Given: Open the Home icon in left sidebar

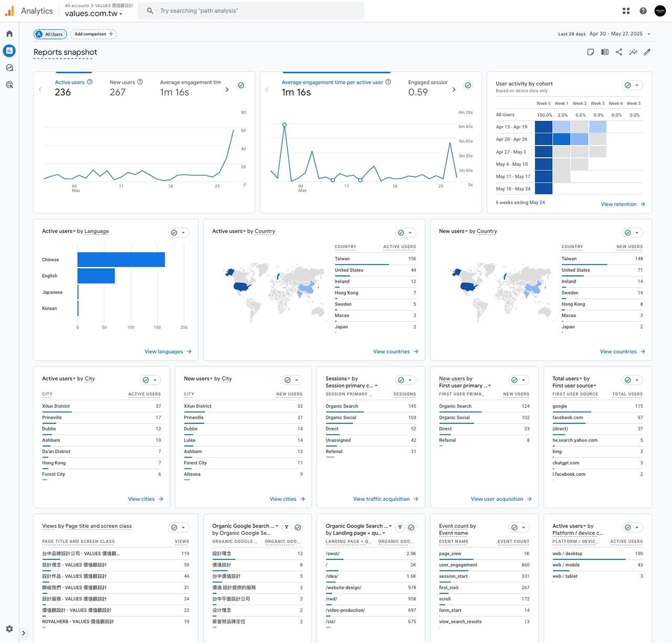Looking at the screenshot, I should tap(9, 34).
